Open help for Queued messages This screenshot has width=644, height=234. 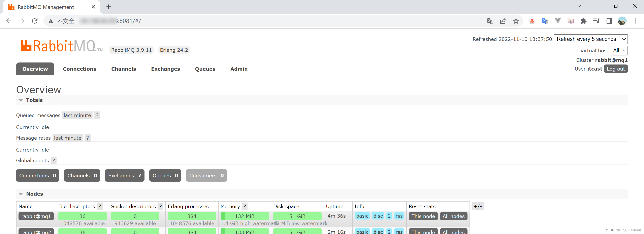pos(97,115)
